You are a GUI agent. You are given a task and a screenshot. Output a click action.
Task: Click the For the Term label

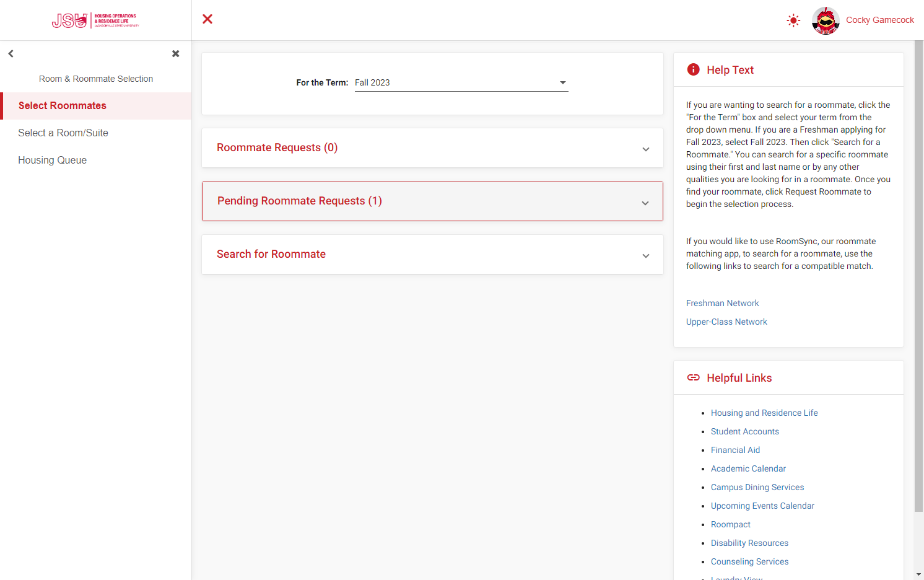point(322,82)
